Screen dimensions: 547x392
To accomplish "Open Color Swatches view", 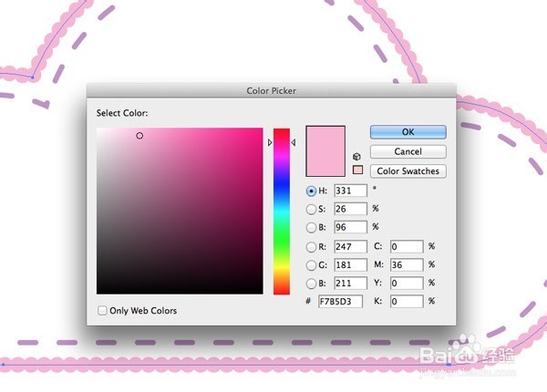I will coord(408,171).
